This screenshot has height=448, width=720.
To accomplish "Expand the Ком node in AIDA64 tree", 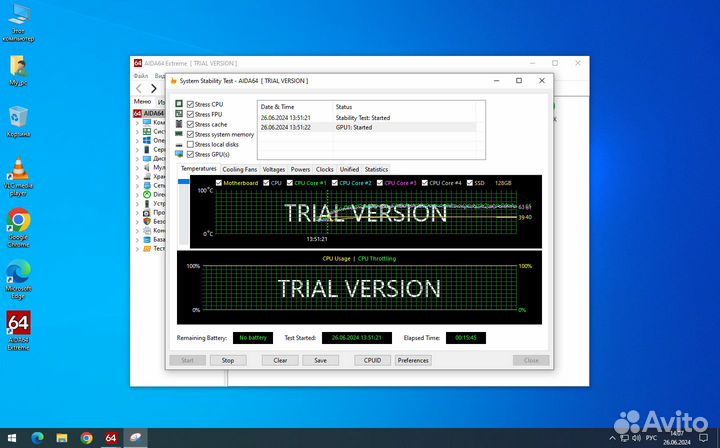I will pyautogui.click(x=137, y=123).
